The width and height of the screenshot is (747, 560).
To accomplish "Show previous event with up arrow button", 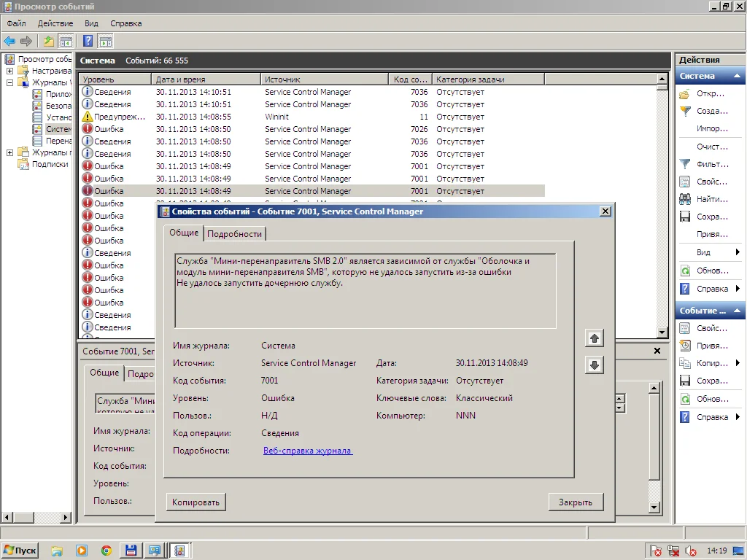I will point(595,338).
